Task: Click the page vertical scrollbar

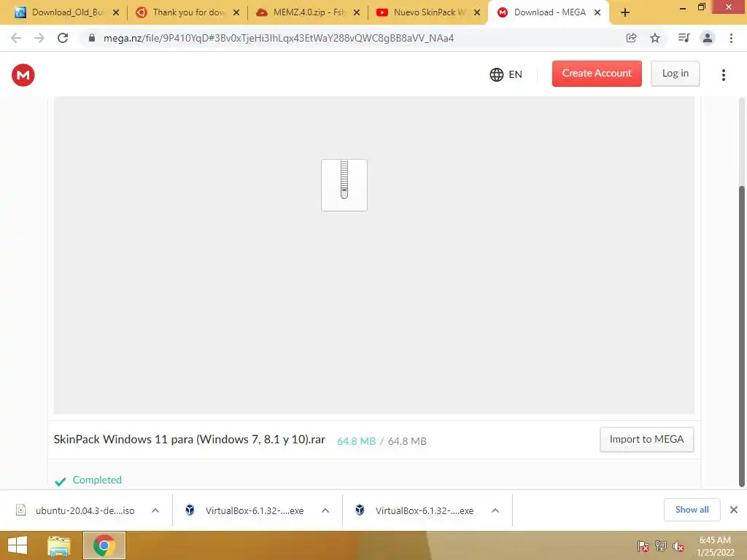Action: (741, 336)
